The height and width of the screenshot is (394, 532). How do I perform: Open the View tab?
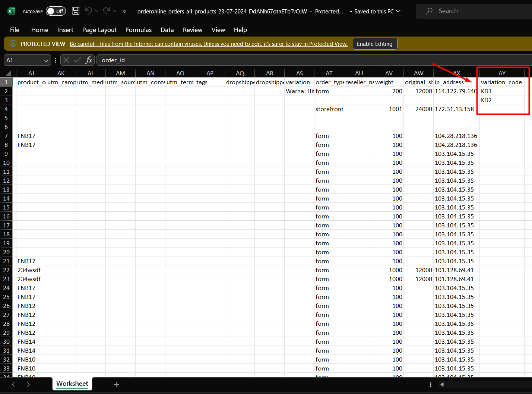(218, 30)
